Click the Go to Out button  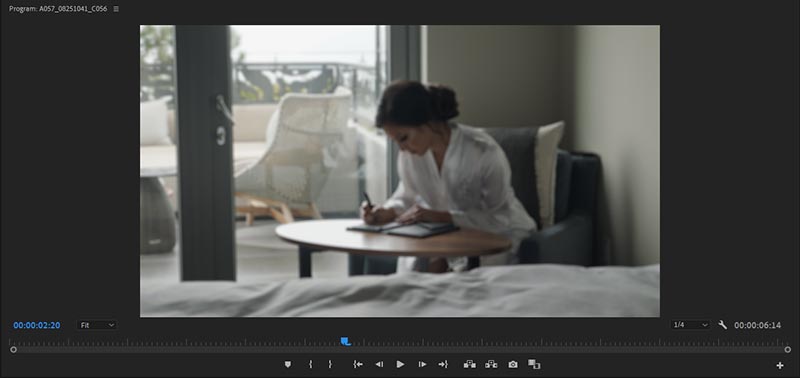pos(443,364)
